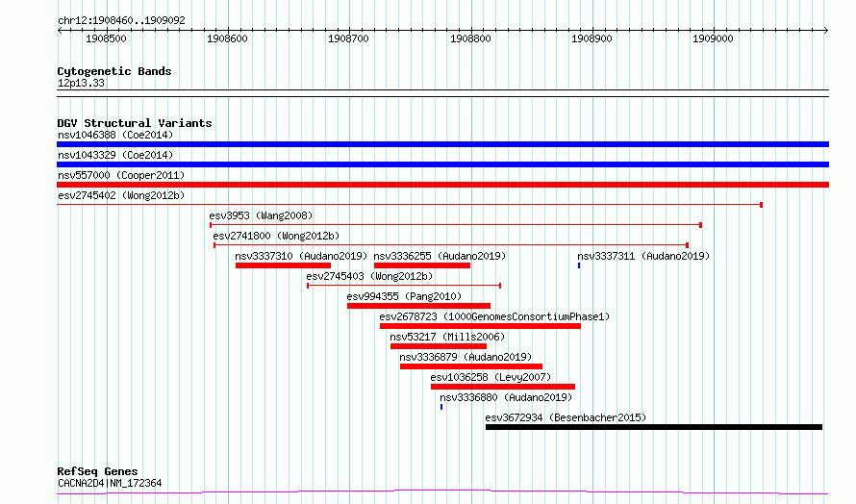Click the nsv53217 (Mills2006) red bar

click(x=439, y=346)
